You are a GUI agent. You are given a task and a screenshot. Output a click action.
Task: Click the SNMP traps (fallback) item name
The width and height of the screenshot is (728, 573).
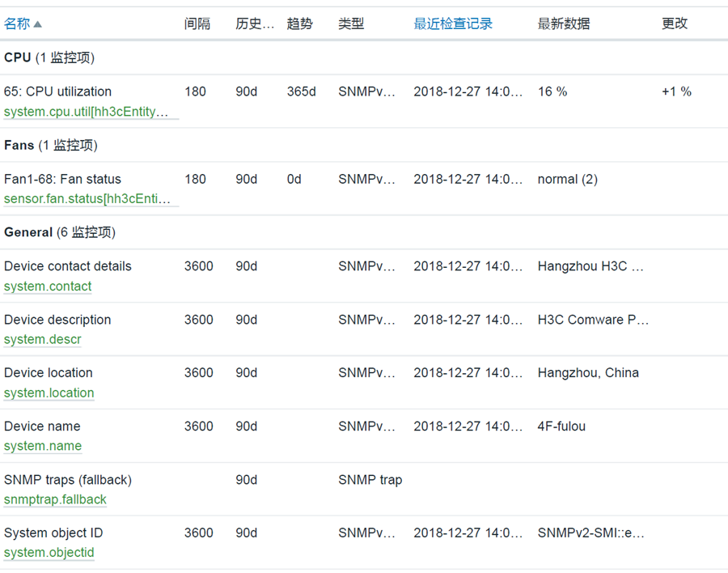coord(68,480)
